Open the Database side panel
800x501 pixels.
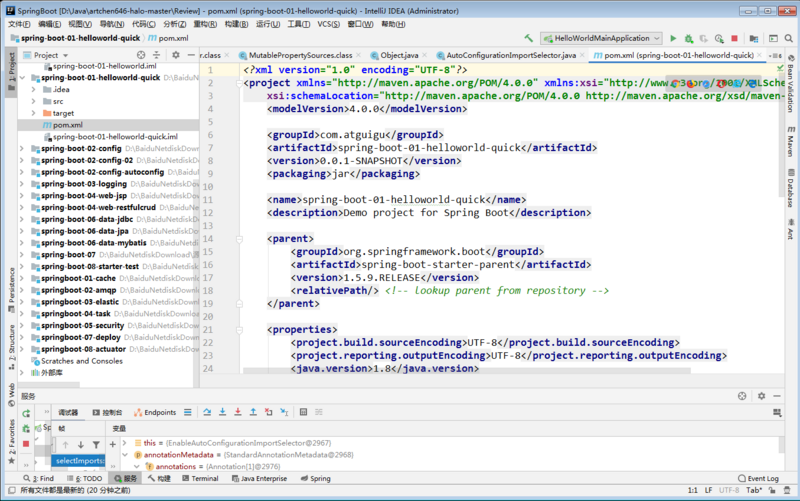tap(790, 188)
